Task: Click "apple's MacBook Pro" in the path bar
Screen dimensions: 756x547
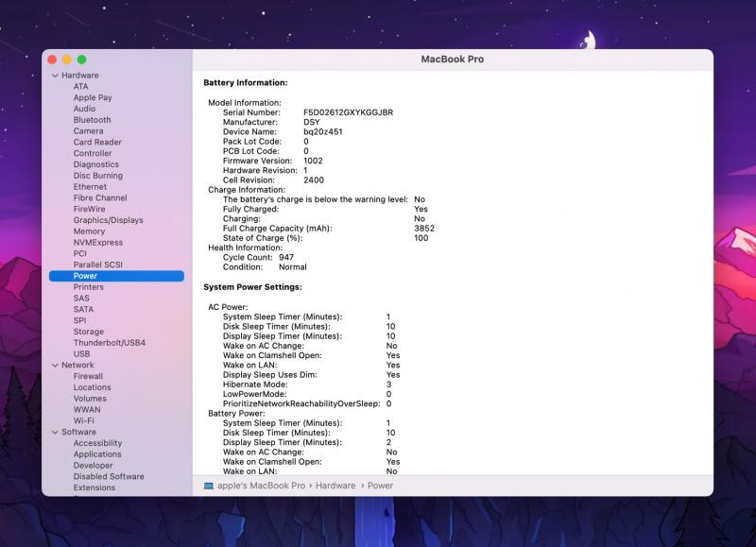Action: [x=262, y=486]
